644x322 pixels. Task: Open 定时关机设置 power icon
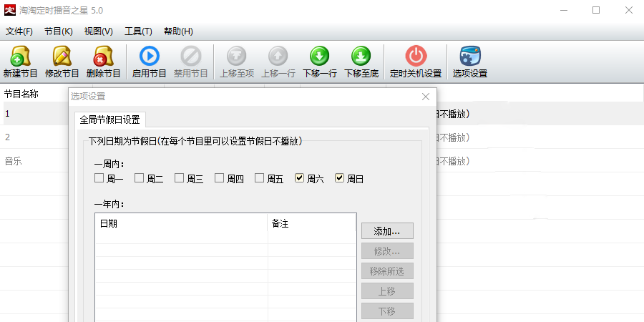pyautogui.click(x=416, y=56)
